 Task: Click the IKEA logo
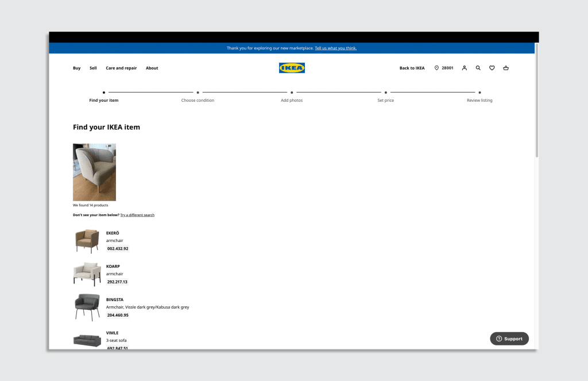(x=292, y=68)
